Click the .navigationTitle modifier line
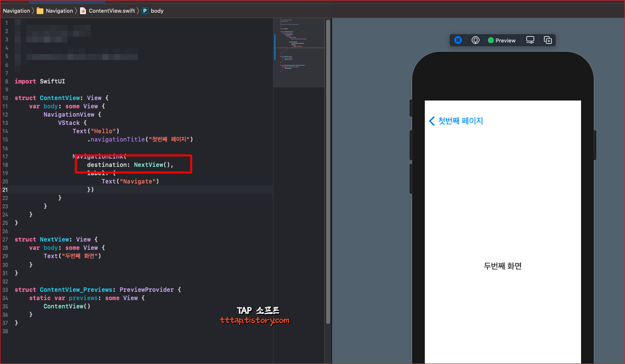625x364 pixels. [141, 140]
